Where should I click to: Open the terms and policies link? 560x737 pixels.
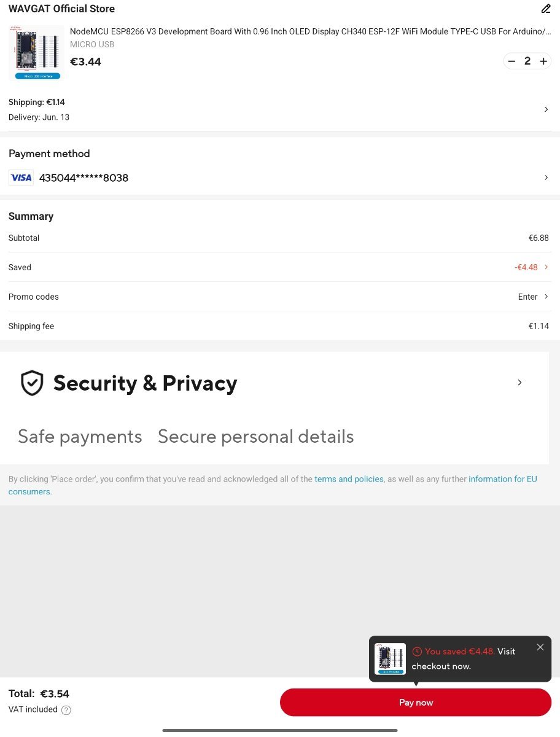349,479
